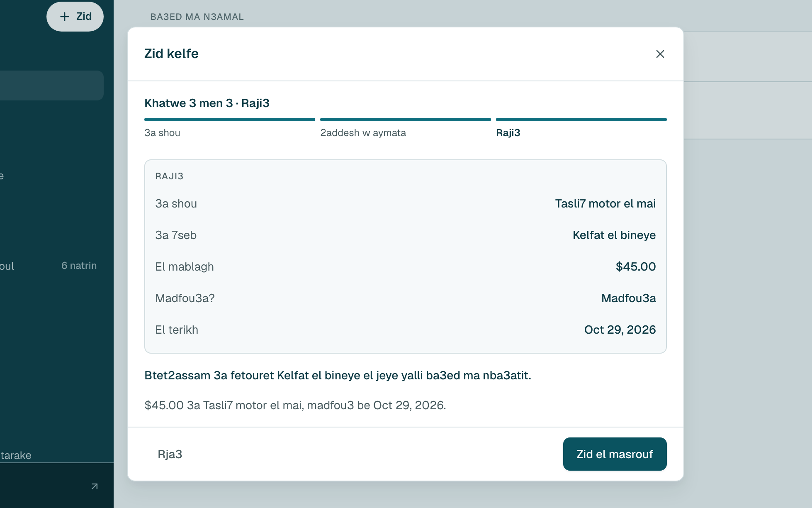The width and height of the screenshot is (812, 508).
Task: Click the Madfou3a status value
Action: [x=629, y=298]
